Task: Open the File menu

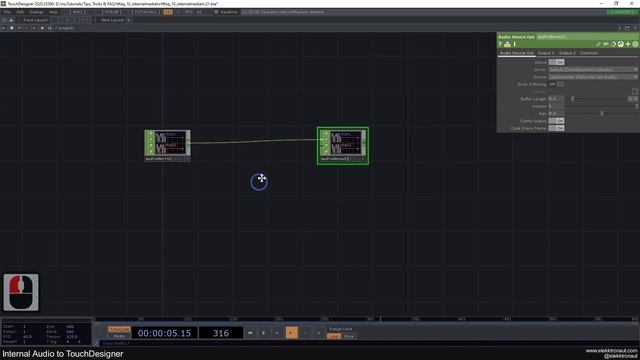Action: (x=7, y=12)
